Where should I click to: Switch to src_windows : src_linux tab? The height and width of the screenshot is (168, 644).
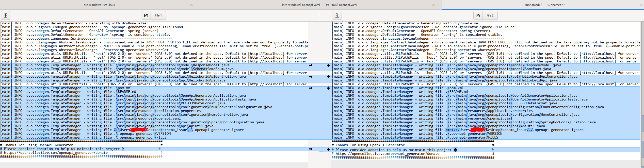pos(100,5)
